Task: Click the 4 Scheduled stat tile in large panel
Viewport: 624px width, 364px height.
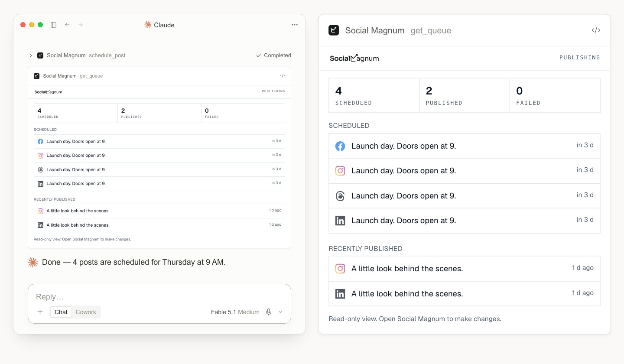Action: tap(374, 95)
